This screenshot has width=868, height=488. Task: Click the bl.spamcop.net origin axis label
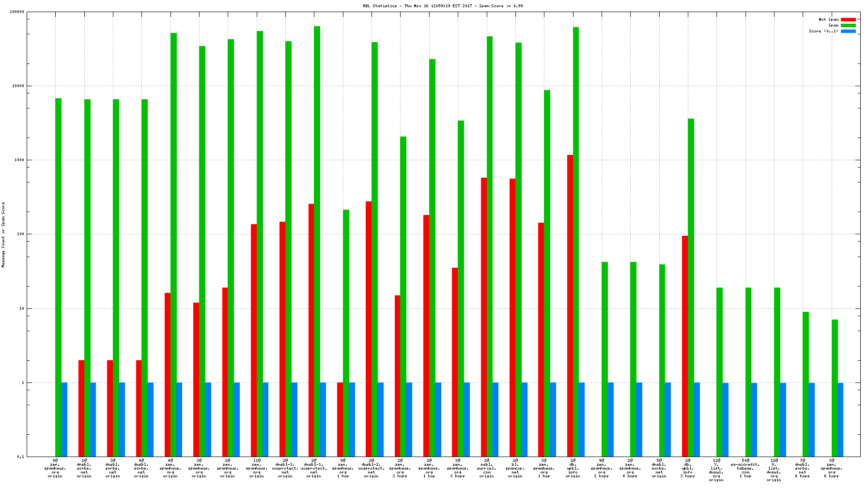pyautogui.click(x=515, y=468)
